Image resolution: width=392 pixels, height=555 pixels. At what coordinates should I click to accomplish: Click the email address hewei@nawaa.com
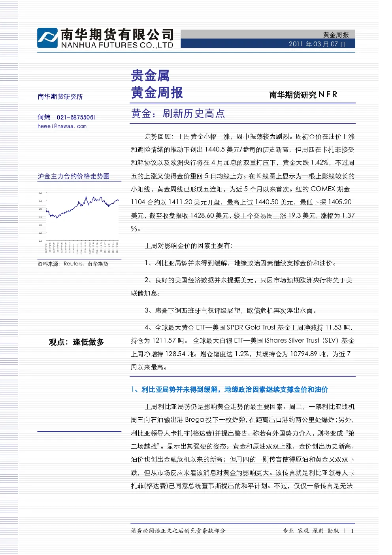click(x=62, y=126)
